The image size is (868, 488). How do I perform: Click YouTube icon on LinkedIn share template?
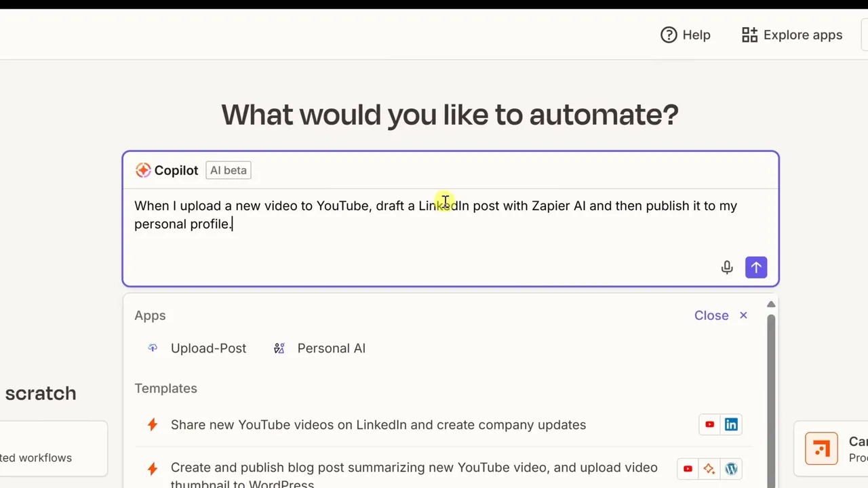click(x=709, y=424)
